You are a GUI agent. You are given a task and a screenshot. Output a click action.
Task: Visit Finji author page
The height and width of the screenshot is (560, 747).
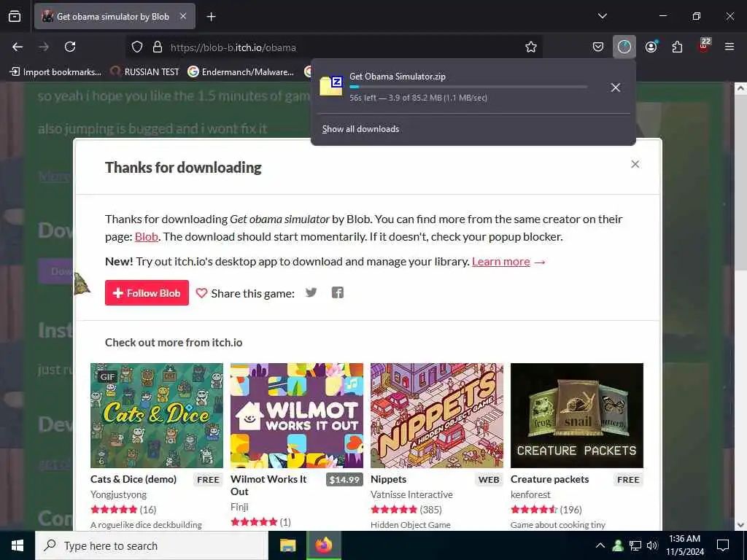click(x=239, y=507)
